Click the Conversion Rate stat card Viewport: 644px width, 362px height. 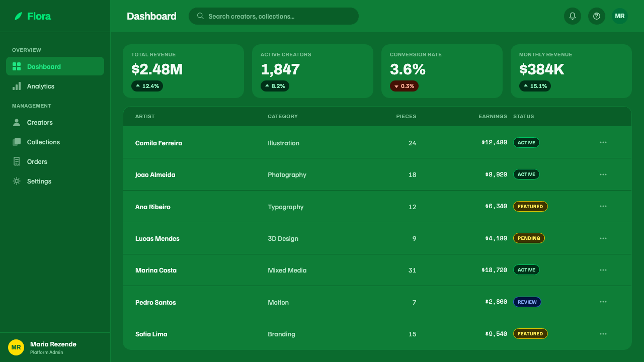442,71
